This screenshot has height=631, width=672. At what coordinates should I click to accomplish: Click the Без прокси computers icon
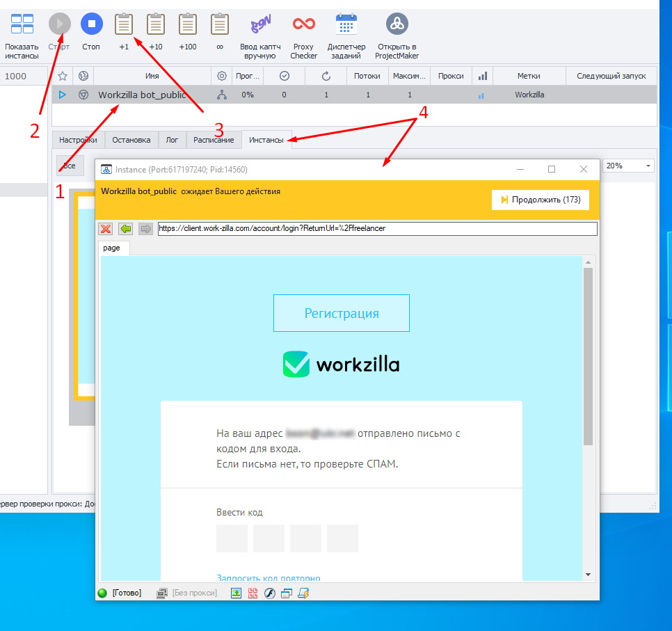[161, 593]
